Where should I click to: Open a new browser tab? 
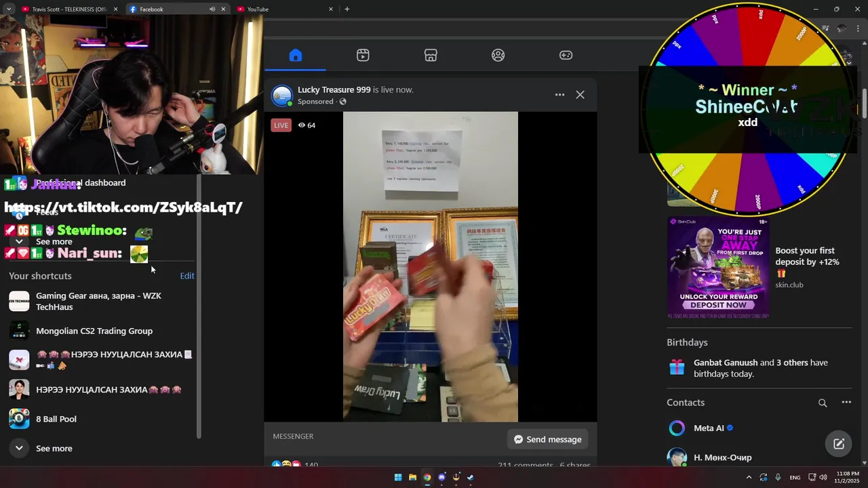[347, 9]
